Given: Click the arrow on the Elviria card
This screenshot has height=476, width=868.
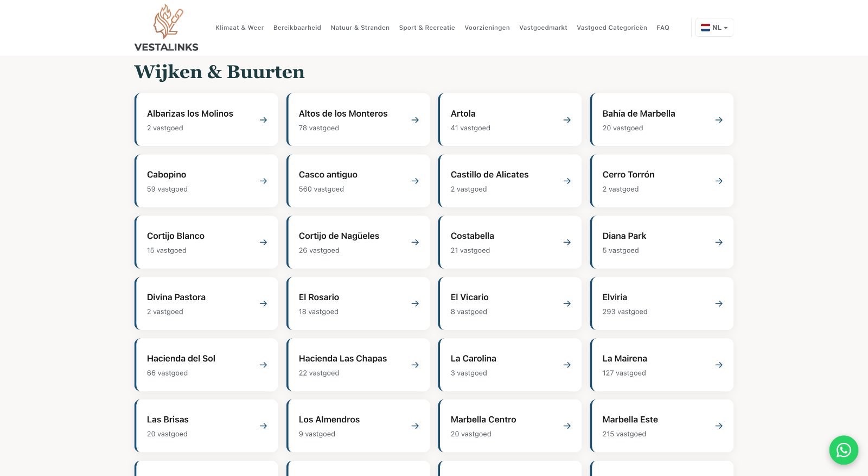Looking at the screenshot, I should [719, 303].
